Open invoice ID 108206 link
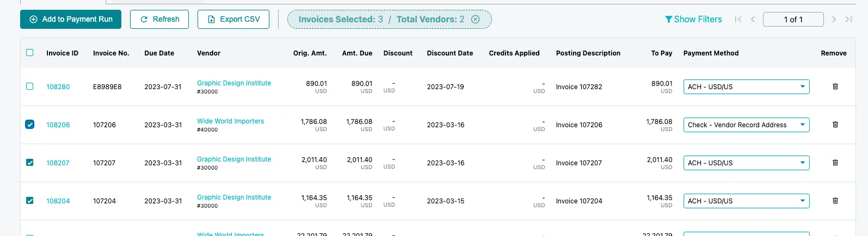868x236 pixels. coord(58,125)
